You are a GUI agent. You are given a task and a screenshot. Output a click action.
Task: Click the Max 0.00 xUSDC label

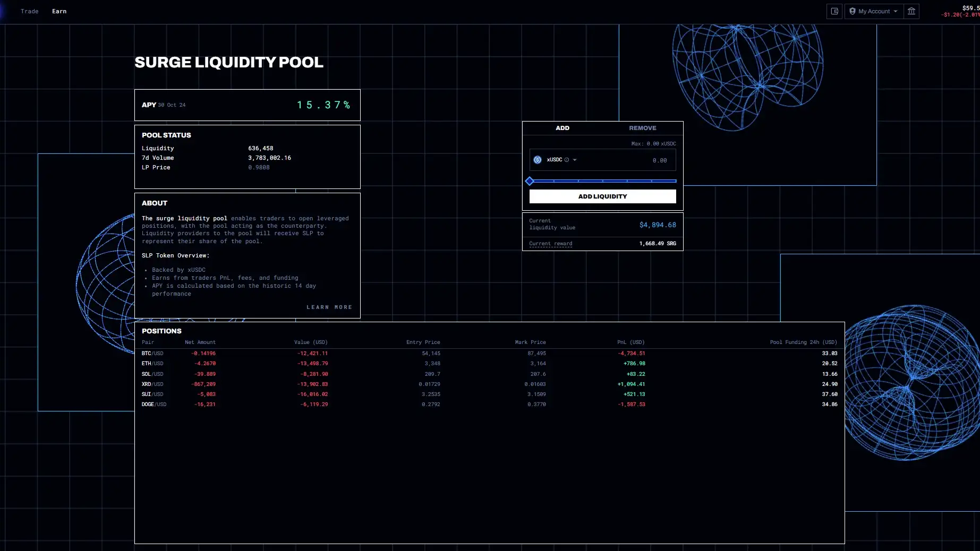tap(653, 144)
